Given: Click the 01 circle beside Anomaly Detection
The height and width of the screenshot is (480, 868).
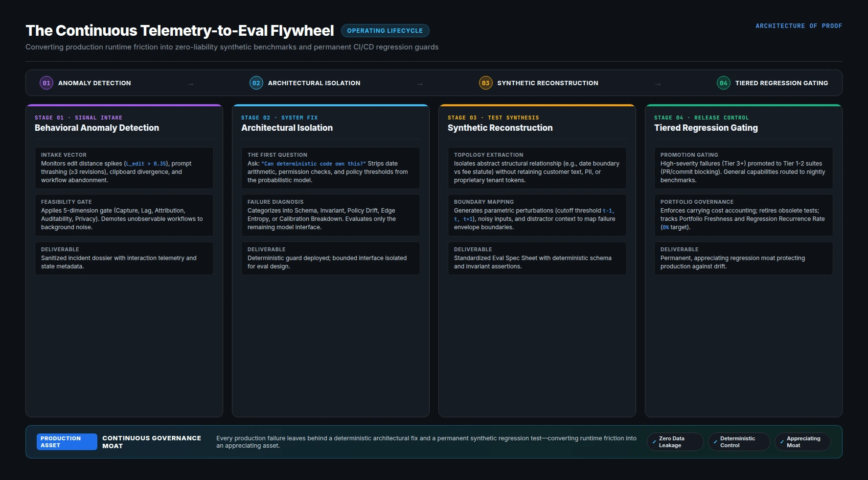Looking at the screenshot, I should click(46, 83).
